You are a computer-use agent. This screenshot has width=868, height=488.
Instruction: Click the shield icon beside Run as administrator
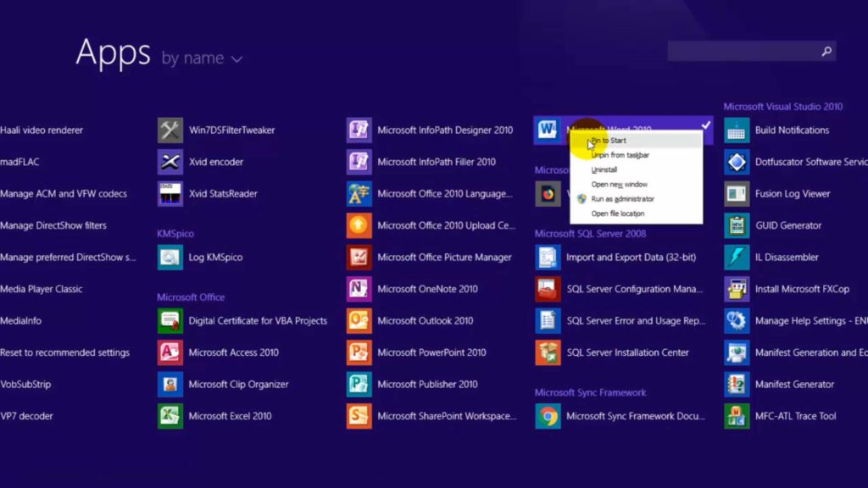(581, 199)
